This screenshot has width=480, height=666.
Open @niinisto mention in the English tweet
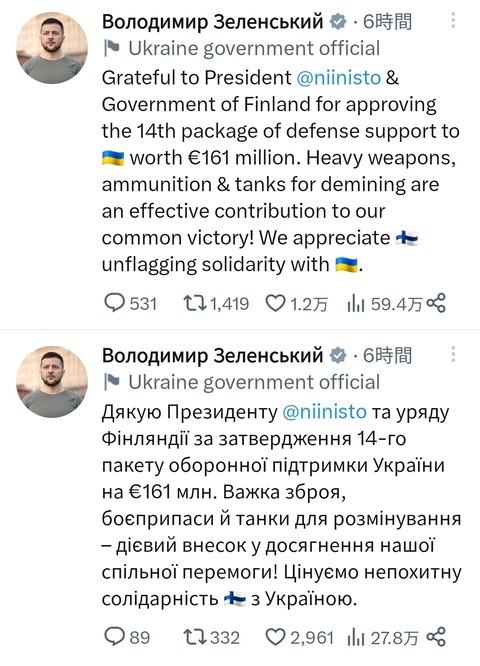[339, 78]
